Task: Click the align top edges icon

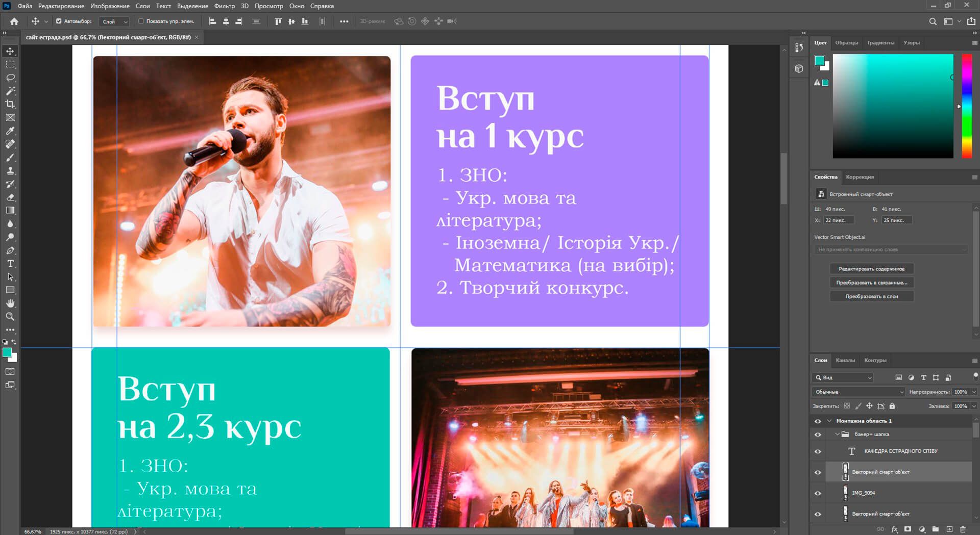Action: [278, 21]
